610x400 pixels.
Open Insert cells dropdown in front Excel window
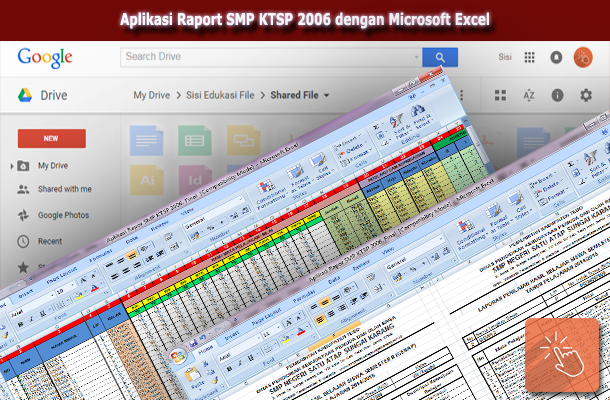click(x=545, y=181)
